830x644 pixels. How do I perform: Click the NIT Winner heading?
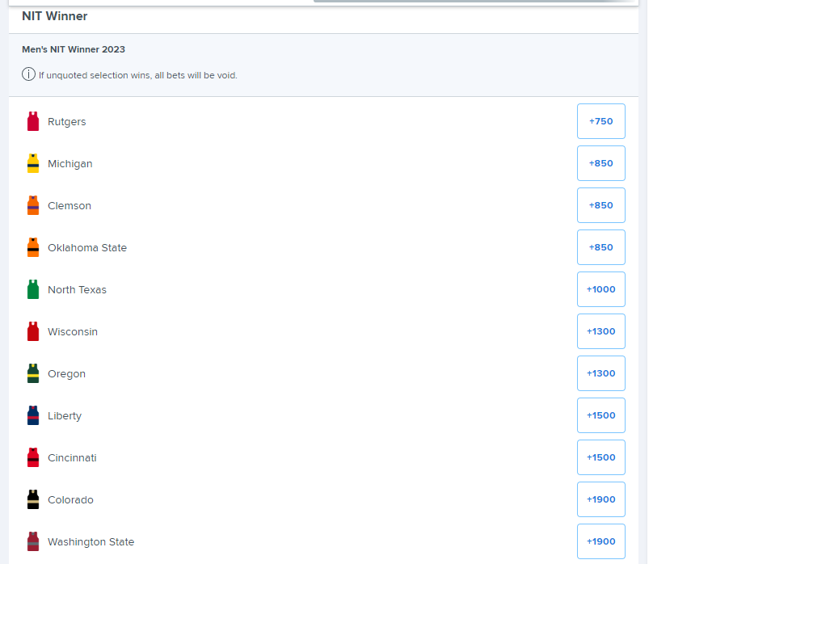(x=54, y=16)
